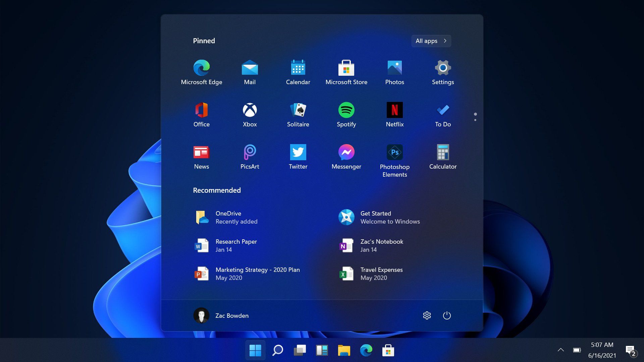
Task: Open Search from the taskbar
Action: point(277,350)
